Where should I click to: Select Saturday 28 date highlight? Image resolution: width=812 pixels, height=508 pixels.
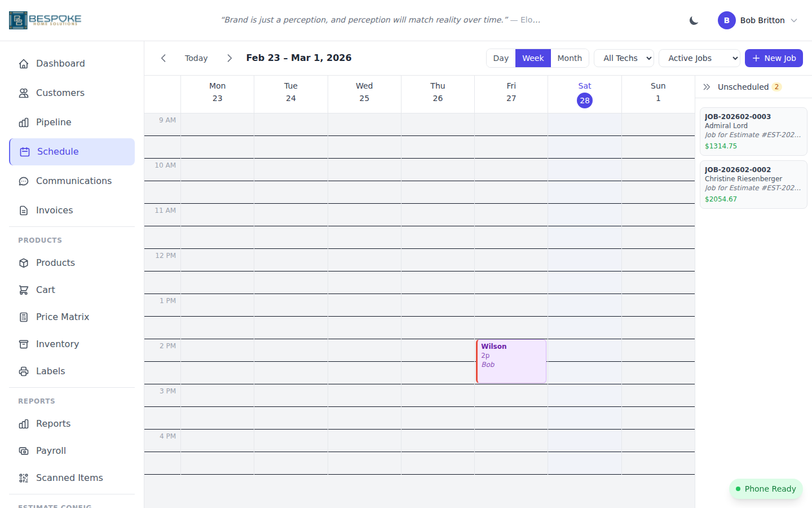(x=584, y=100)
